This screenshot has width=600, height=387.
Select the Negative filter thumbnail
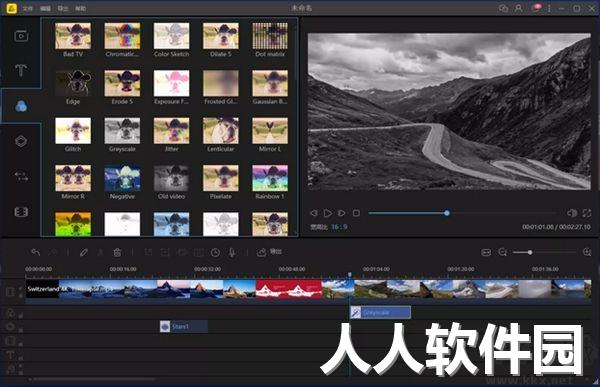pyautogui.click(x=122, y=178)
